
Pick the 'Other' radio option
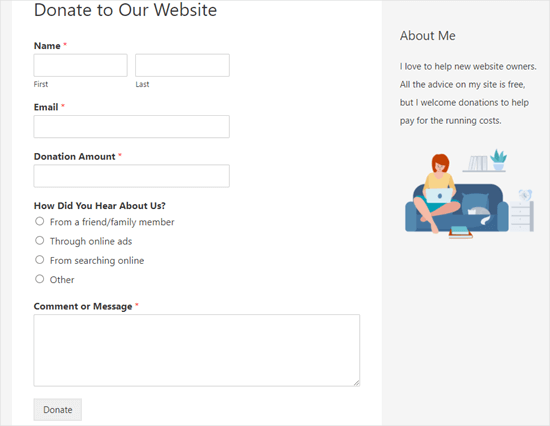tap(40, 279)
